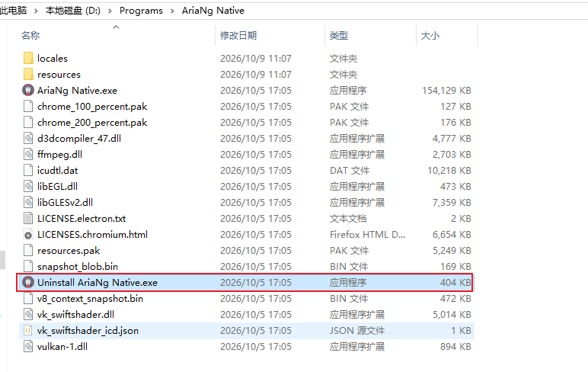This screenshot has width=588, height=372.
Task: Select file name d3dcompiler_47.dll
Action: click(x=79, y=139)
